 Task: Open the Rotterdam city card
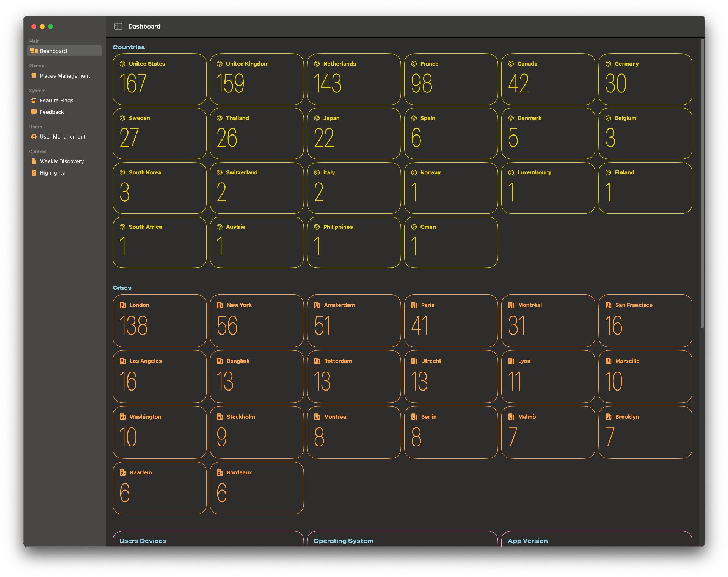tap(354, 377)
